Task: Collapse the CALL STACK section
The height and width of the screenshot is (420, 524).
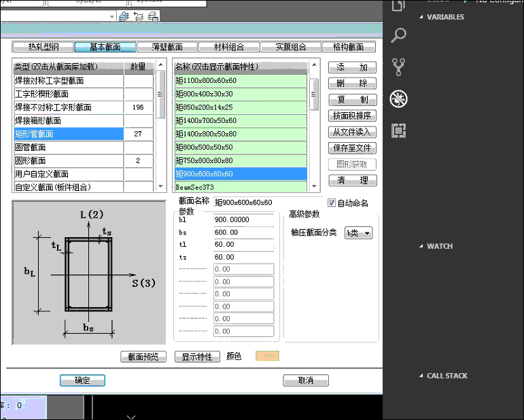Action: point(421,376)
